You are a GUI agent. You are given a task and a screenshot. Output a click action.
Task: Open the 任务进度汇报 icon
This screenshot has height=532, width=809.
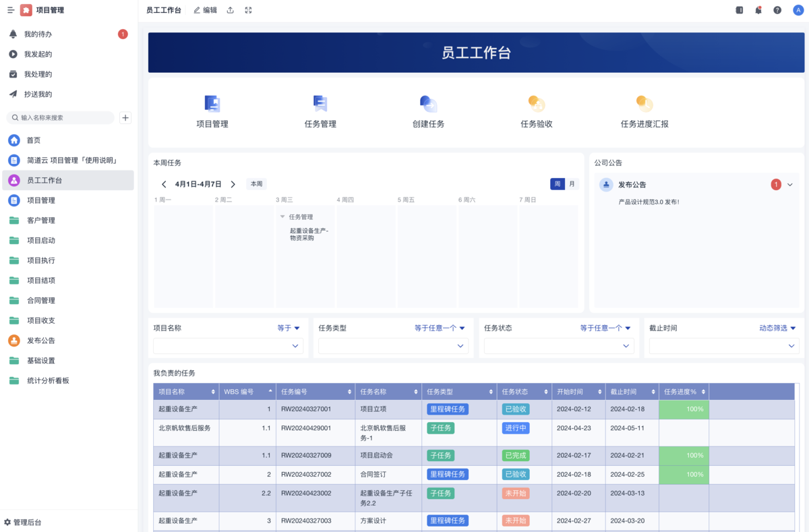point(645,111)
